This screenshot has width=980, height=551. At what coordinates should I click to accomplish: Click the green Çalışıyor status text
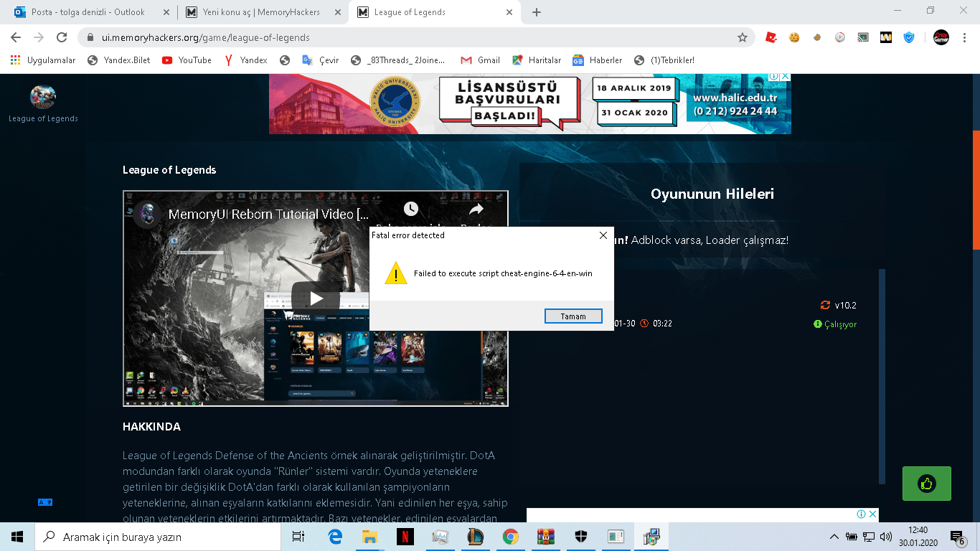(840, 324)
